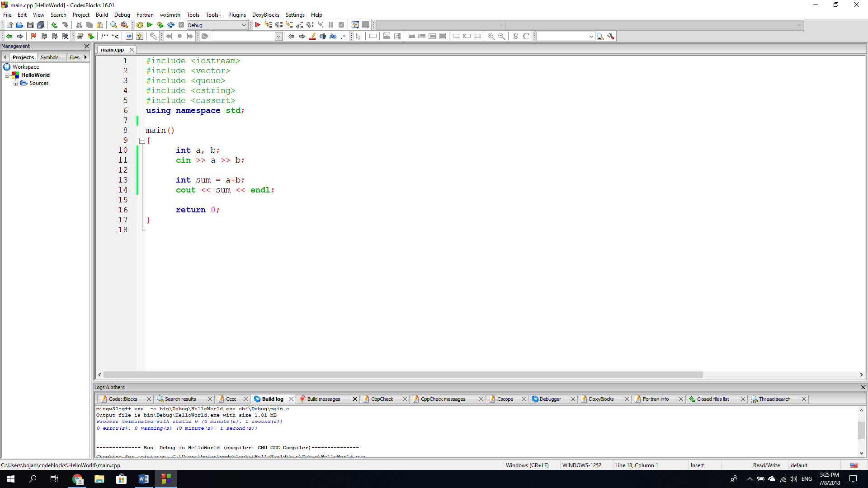Toggle selected text only search option

tap(323, 36)
